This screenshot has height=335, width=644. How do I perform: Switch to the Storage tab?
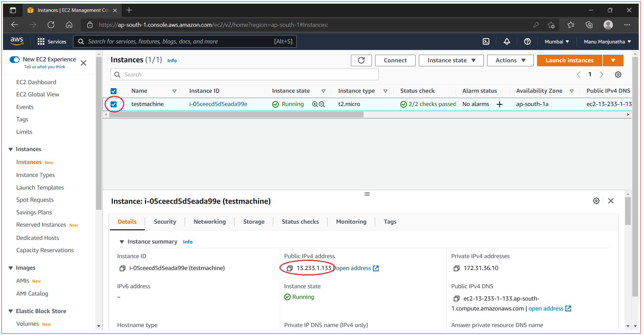click(x=254, y=222)
